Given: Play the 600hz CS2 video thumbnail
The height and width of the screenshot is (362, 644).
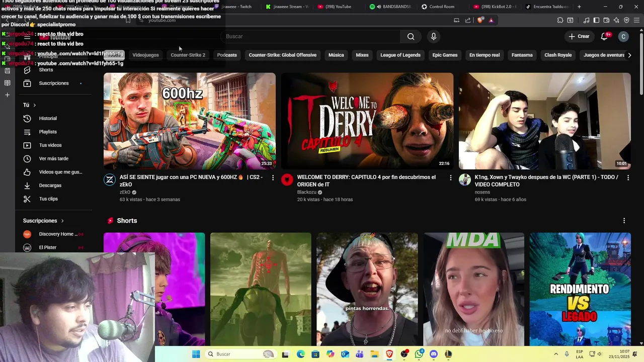Looking at the screenshot, I should (190, 121).
